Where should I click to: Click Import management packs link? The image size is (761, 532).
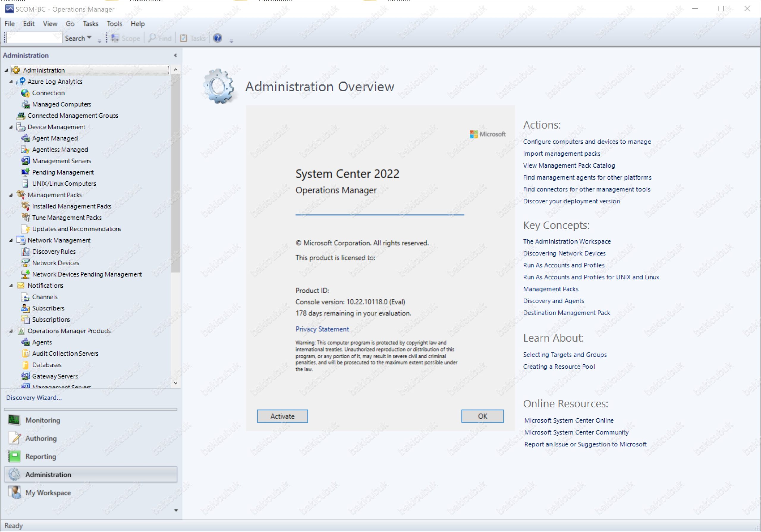[x=562, y=153]
